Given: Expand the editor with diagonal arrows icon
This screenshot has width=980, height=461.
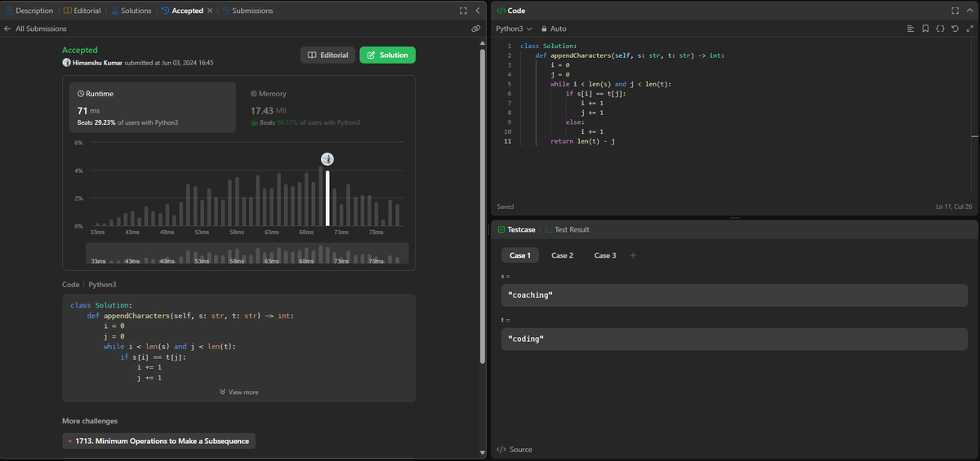Looking at the screenshot, I should [969, 29].
